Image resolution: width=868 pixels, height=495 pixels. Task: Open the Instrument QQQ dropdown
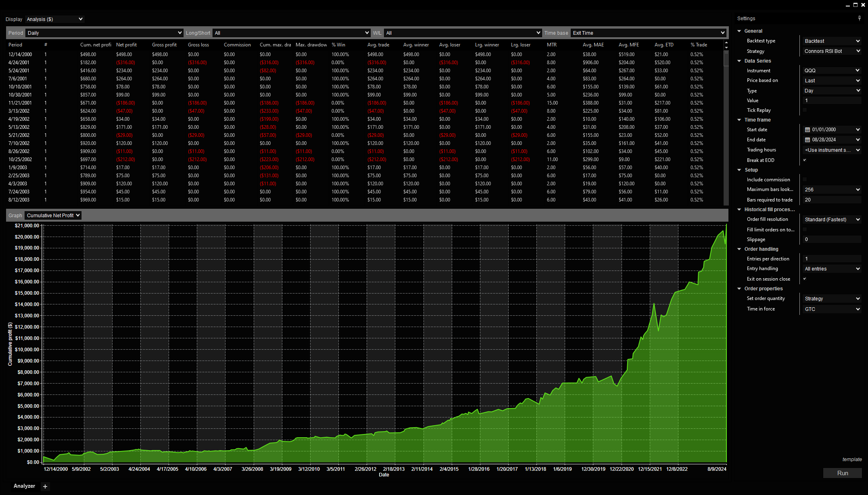click(x=832, y=71)
